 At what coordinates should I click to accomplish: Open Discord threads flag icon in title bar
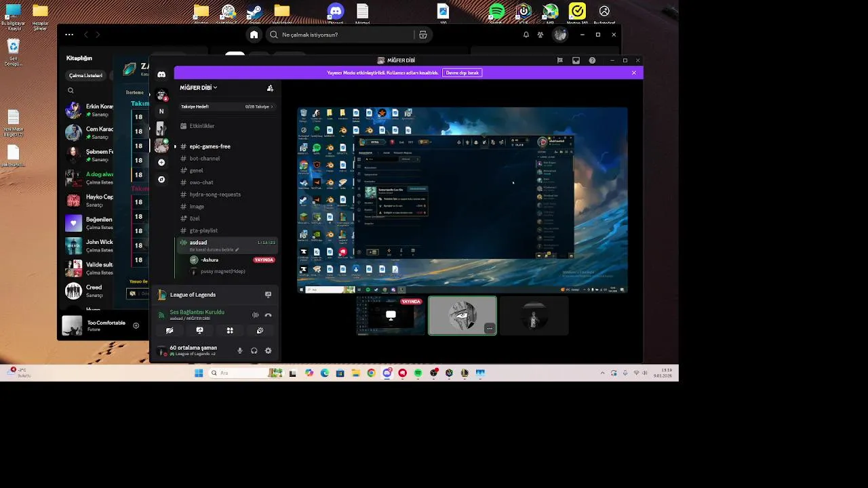[559, 60]
